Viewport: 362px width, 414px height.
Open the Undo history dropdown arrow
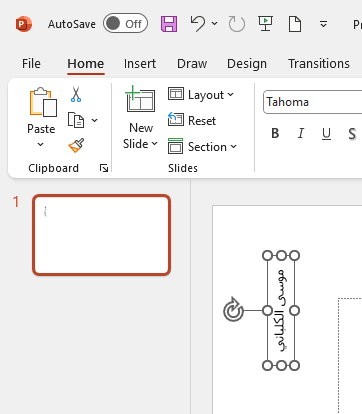215,24
